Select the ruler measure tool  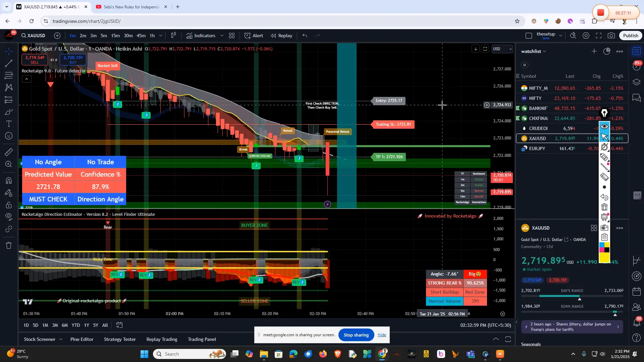click(9, 152)
